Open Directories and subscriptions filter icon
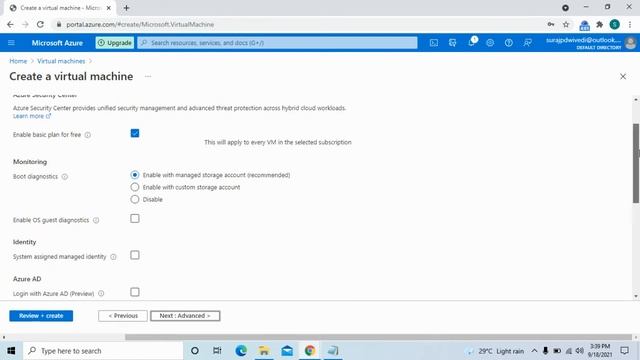 click(x=453, y=43)
